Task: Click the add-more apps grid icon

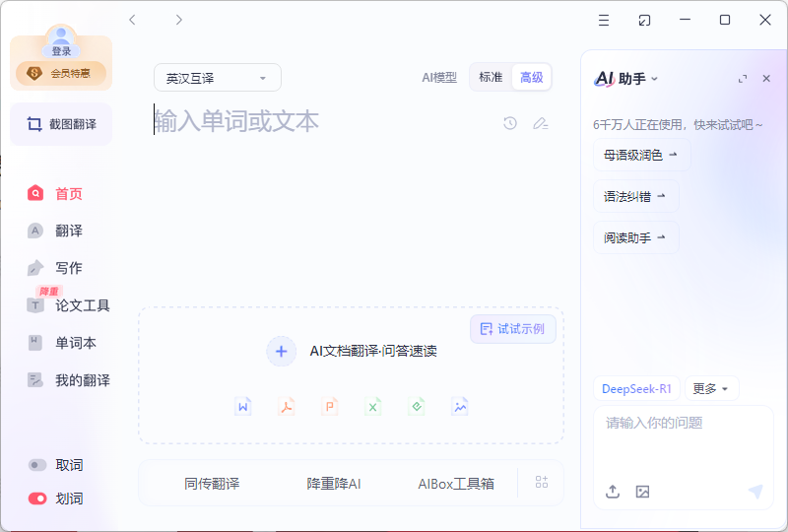Action: (541, 482)
